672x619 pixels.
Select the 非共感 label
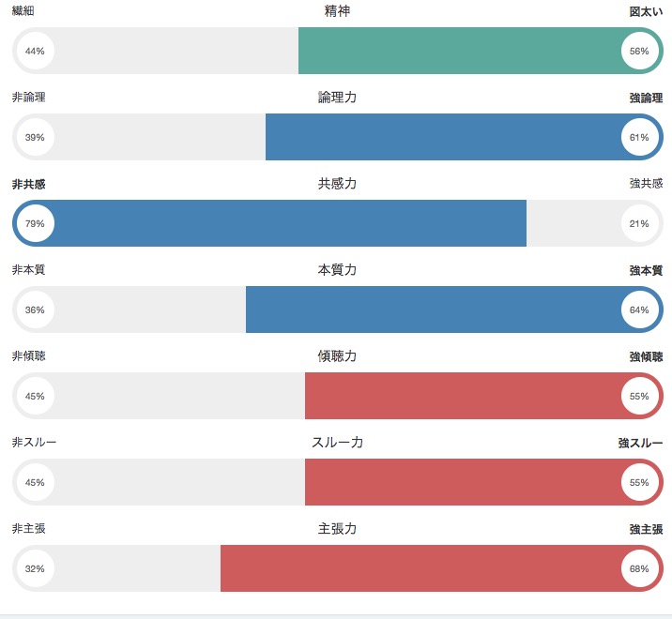pos(28,184)
